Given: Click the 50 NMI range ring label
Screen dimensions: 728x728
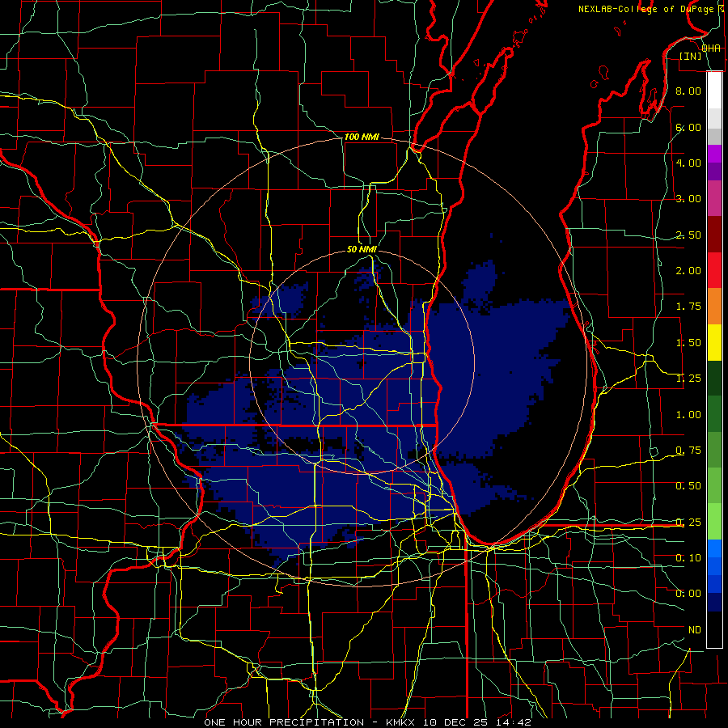Looking at the screenshot, I should point(362,249).
